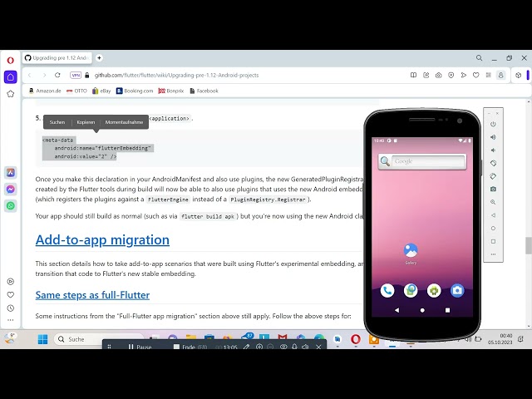
Task: Click the emulator power button icon
Action: tap(493, 124)
